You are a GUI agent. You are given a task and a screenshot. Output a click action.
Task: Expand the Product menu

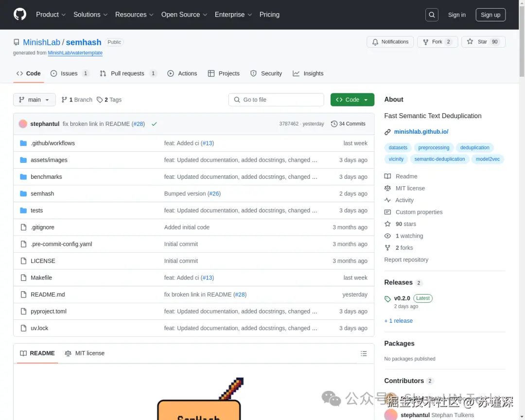pyautogui.click(x=51, y=15)
